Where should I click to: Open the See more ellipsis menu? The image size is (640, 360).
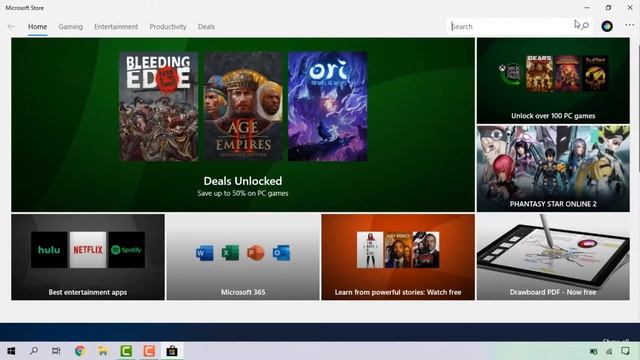pos(629,25)
